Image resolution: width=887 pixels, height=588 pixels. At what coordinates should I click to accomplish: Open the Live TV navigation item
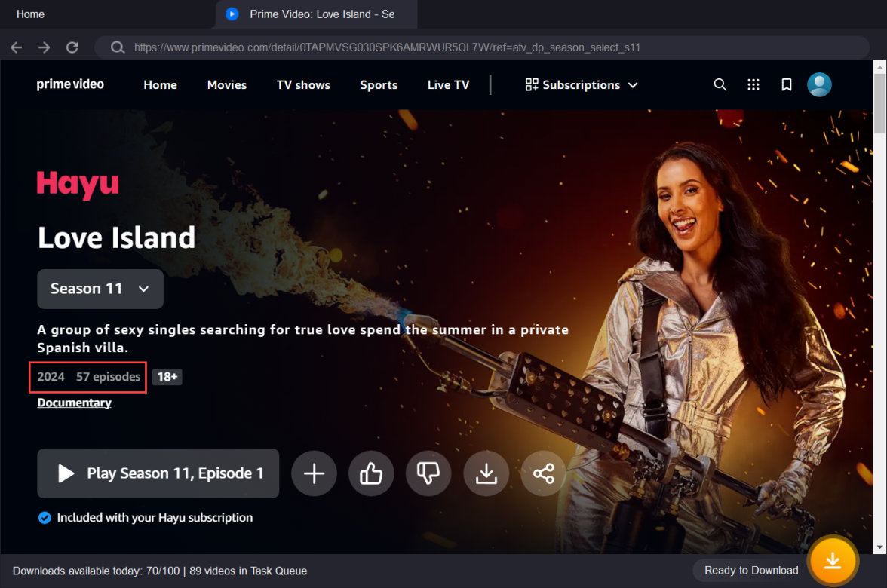coord(449,84)
